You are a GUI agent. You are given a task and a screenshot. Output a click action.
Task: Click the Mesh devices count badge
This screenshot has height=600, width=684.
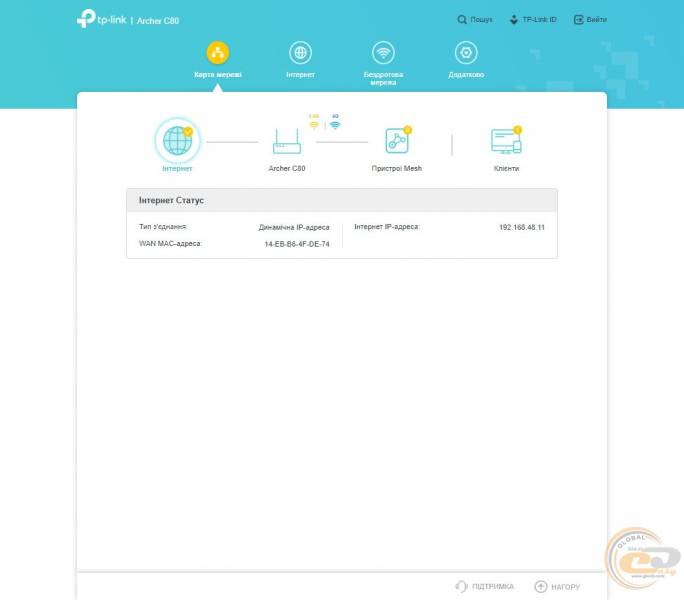(x=407, y=130)
